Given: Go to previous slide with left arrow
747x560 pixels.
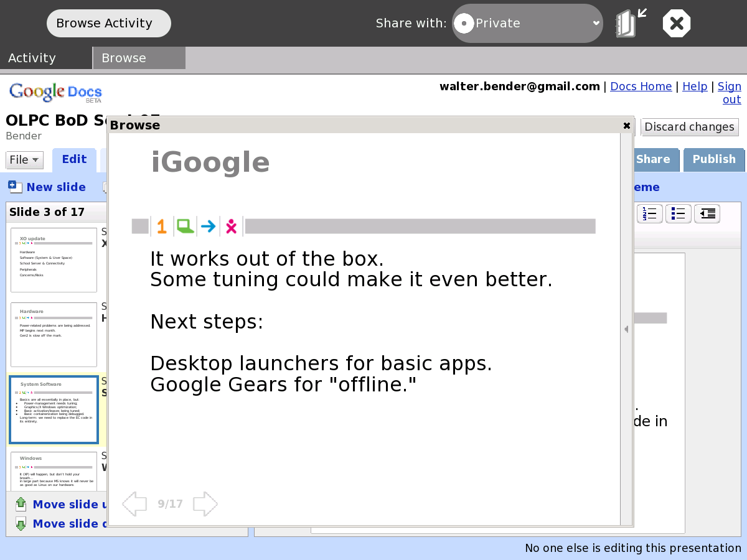Looking at the screenshot, I should click(x=134, y=504).
